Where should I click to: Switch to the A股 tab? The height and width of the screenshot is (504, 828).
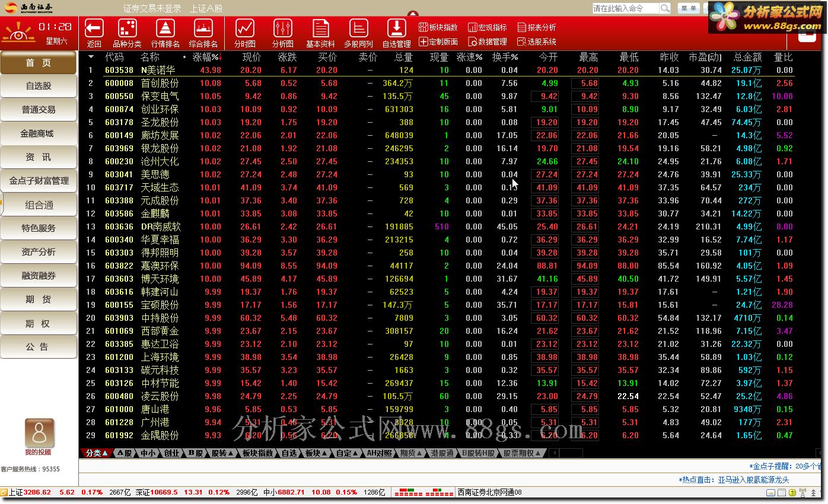(x=125, y=453)
